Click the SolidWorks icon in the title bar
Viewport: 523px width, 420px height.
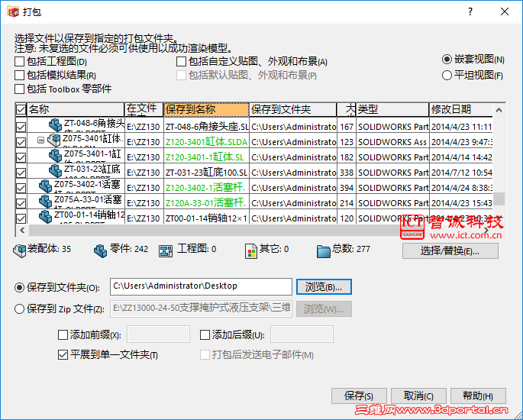[13, 11]
